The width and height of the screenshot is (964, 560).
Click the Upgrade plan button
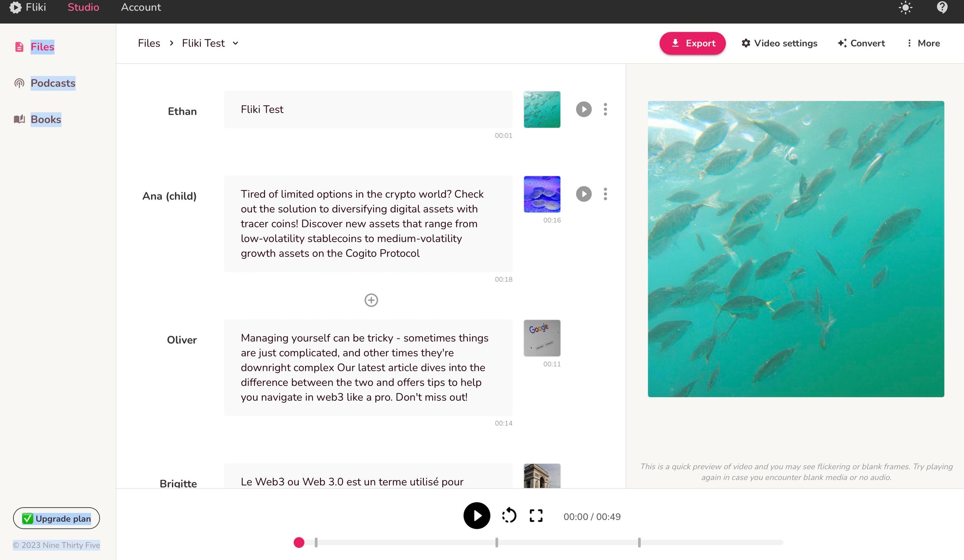coord(56,519)
